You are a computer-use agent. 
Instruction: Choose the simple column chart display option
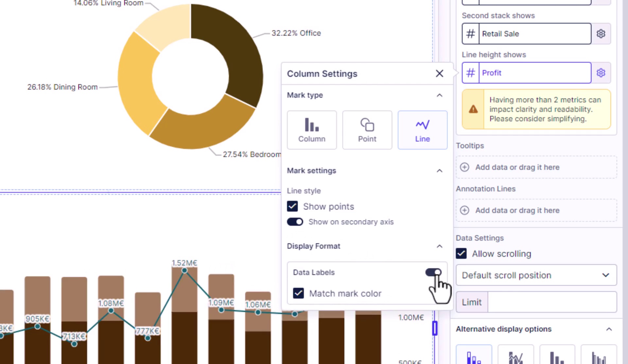point(557,356)
